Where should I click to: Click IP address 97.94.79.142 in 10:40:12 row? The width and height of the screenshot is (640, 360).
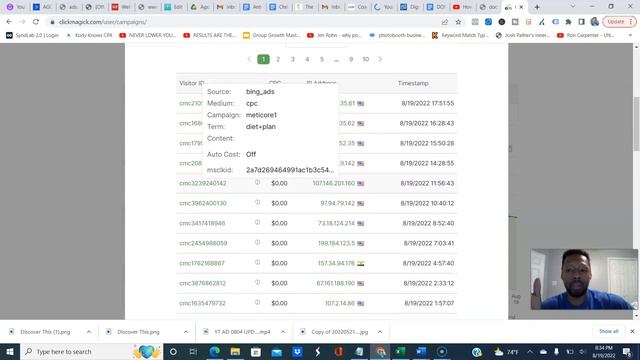[338, 203]
